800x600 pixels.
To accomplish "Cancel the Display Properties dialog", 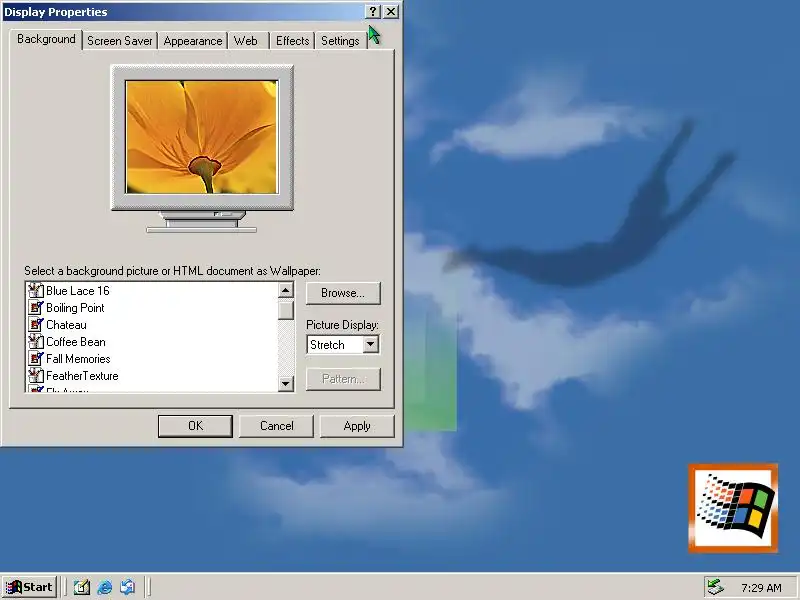I will (x=277, y=426).
